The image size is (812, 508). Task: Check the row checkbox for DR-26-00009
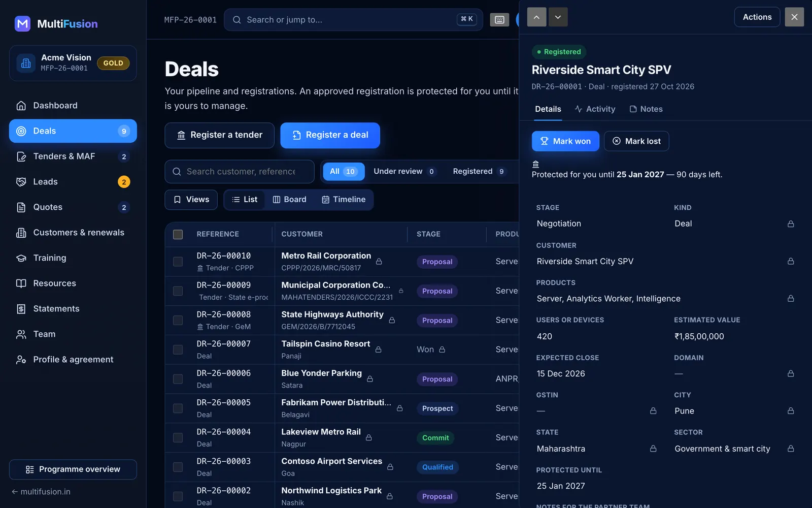pos(178,291)
